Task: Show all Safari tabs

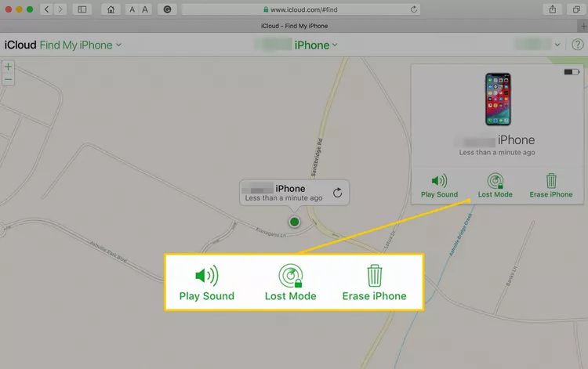Action: [576, 9]
